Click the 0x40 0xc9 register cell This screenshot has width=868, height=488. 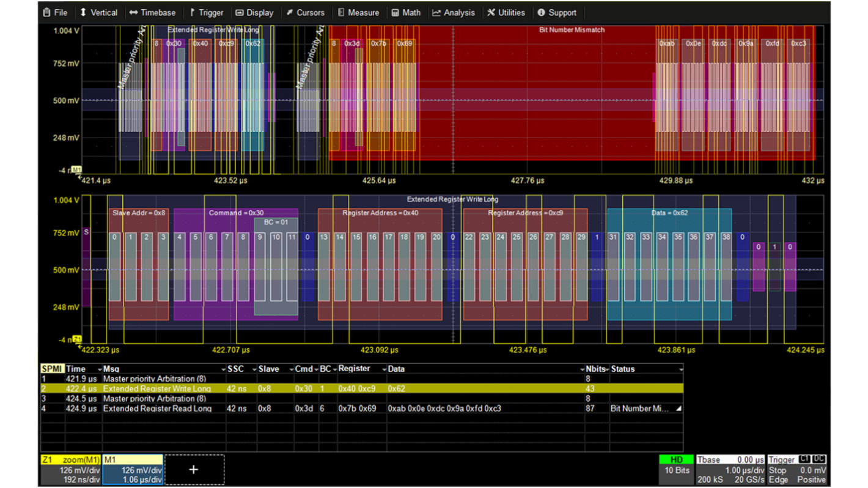362,389
